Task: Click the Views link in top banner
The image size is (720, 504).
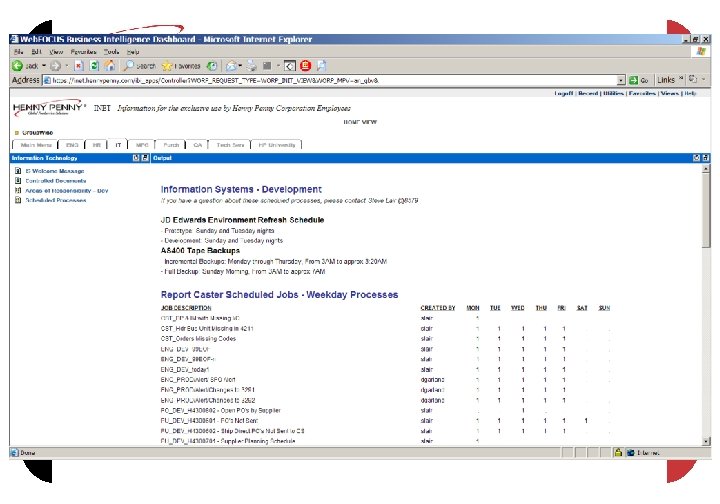Action: (669, 93)
